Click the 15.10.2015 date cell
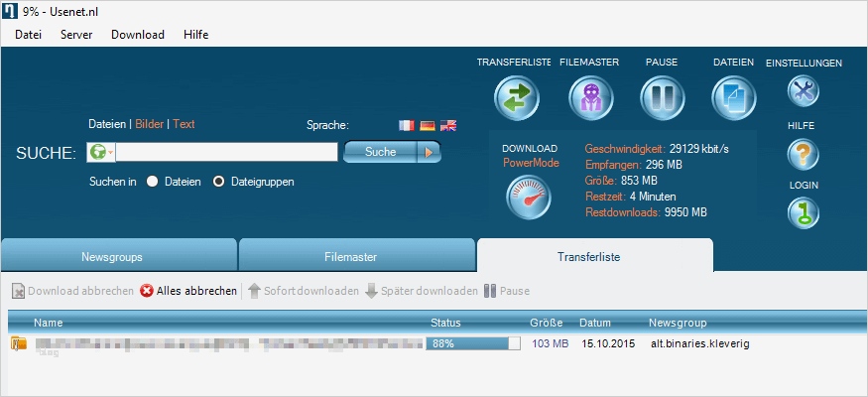Viewport: 868px width, 397px height. [x=608, y=343]
